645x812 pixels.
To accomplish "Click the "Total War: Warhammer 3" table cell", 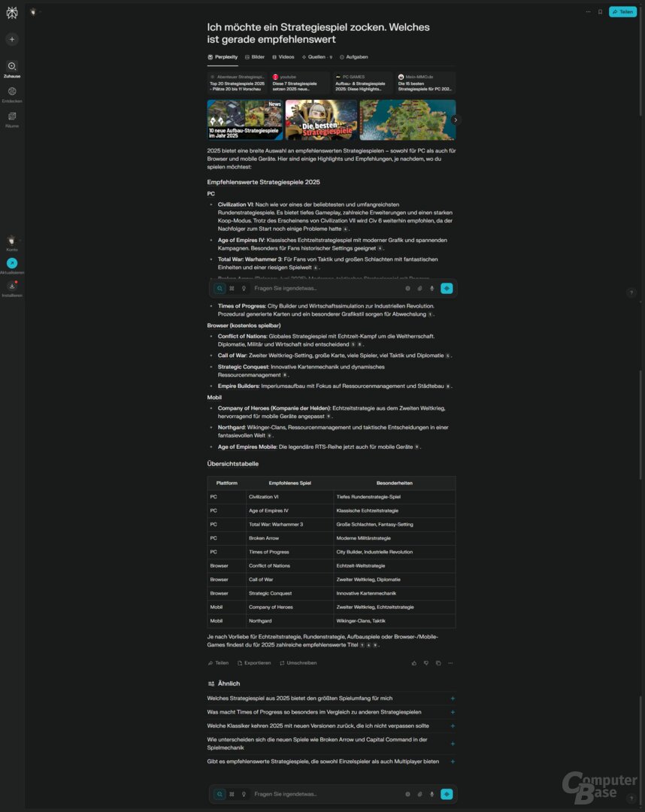I will click(290, 525).
